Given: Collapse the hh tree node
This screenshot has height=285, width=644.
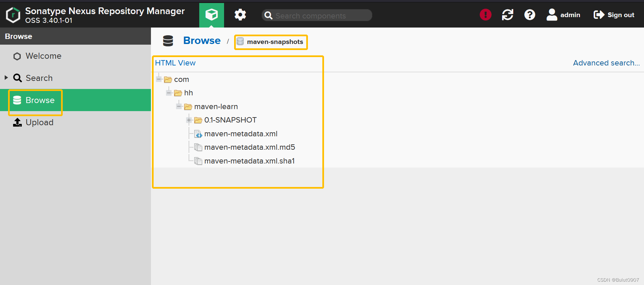Looking at the screenshot, I should tap(169, 93).
